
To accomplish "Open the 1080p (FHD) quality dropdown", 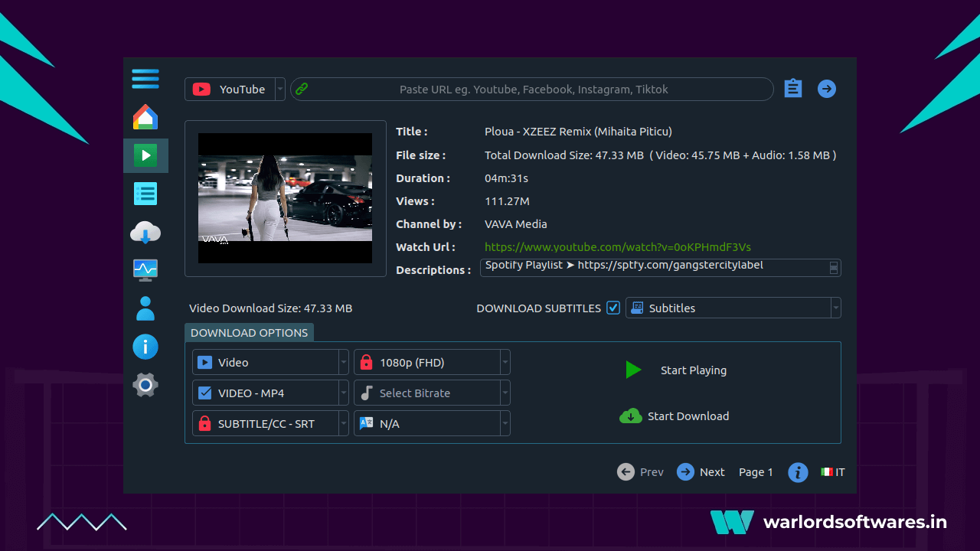I will click(432, 363).
